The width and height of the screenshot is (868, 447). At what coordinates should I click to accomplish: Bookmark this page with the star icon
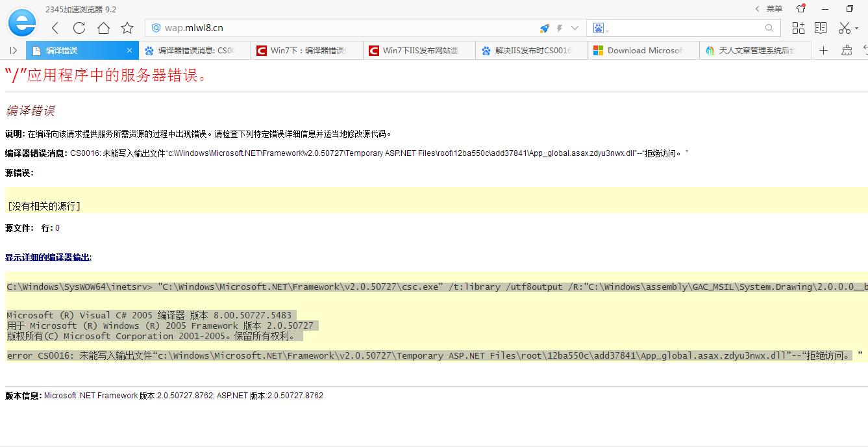tap(127, 28)
